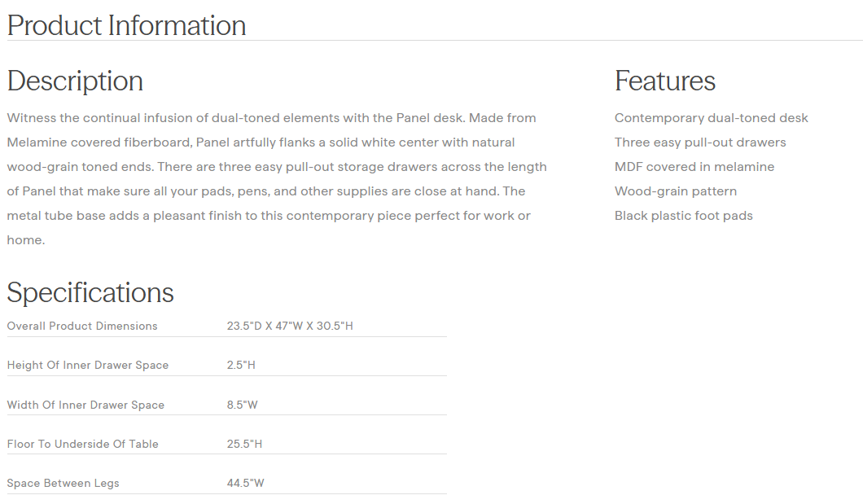Screen dimensions: 863x504
Task: Click the Width Of Inner Drawer Space label
Action: [85, 405]
